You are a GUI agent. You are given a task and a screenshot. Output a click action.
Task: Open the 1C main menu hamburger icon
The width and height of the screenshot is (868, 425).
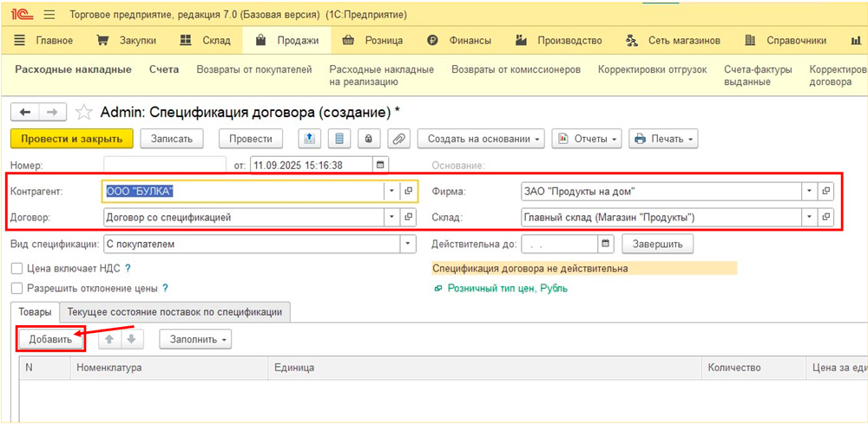click(x=49, y=15)
